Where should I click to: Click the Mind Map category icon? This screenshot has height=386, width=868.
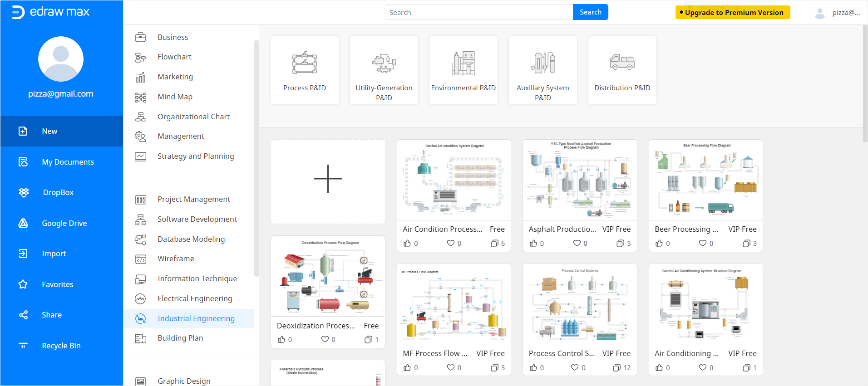pyautogui.click(x=141, y=97)
